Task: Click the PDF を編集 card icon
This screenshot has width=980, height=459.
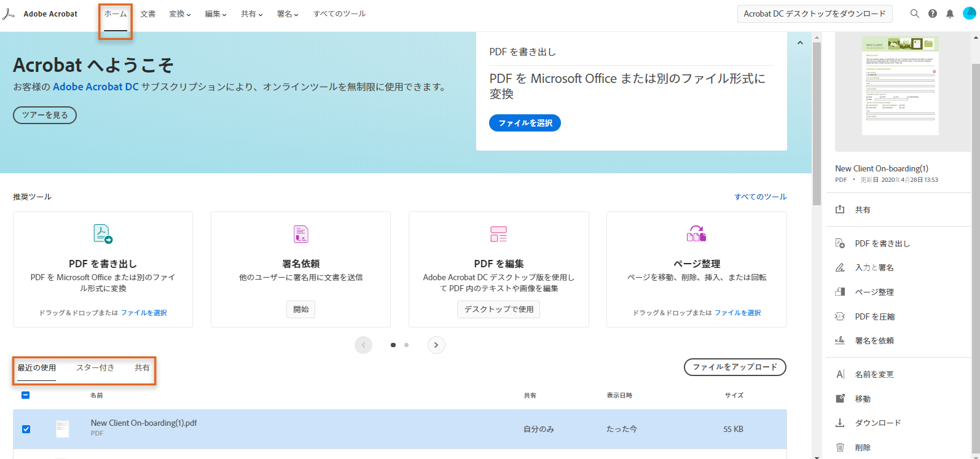Action: click(x=498, y=234)
